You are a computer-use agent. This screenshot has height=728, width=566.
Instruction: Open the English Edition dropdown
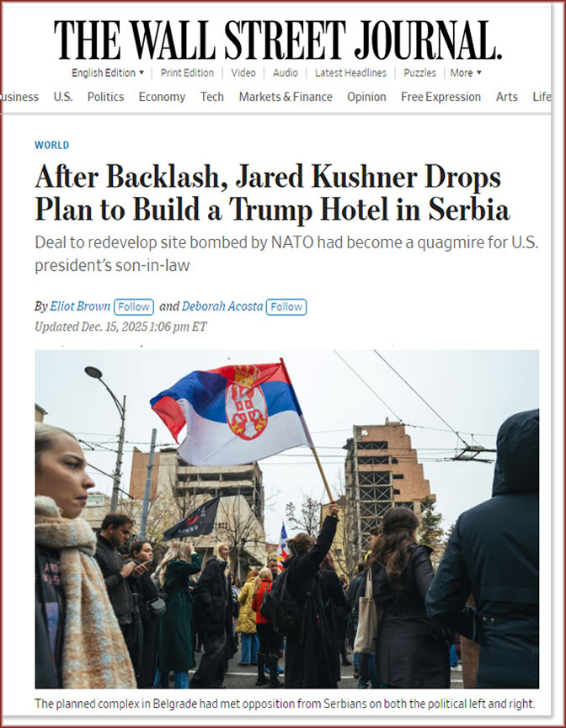tap(107, 73)
